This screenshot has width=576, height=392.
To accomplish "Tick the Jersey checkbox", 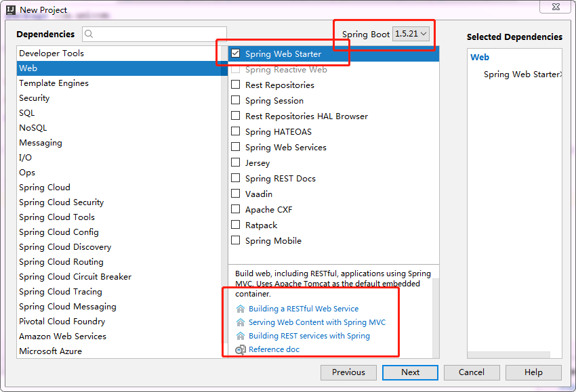I will click(x=235, y=162).
